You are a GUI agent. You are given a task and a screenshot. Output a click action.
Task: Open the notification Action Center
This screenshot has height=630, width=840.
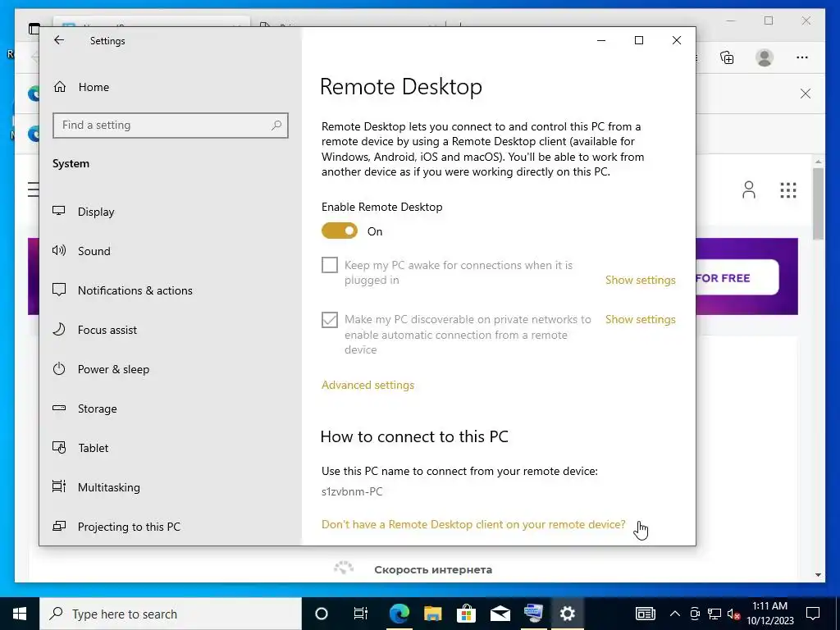(813, 614)
